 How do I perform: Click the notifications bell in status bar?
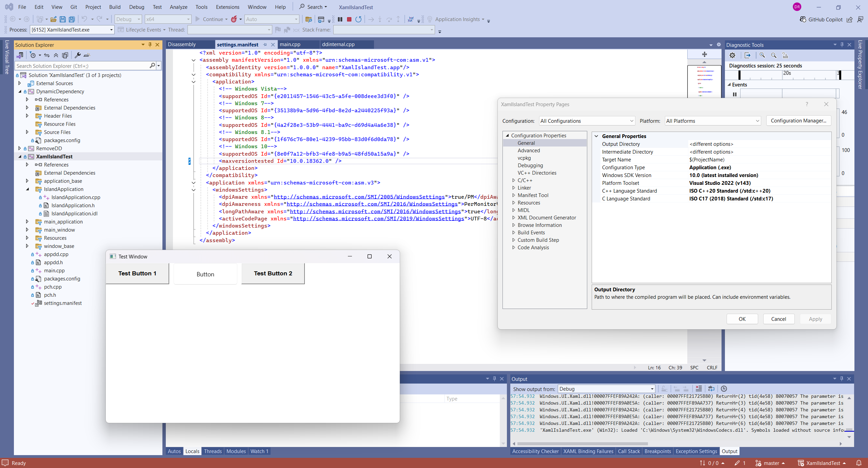coord(859,463)
